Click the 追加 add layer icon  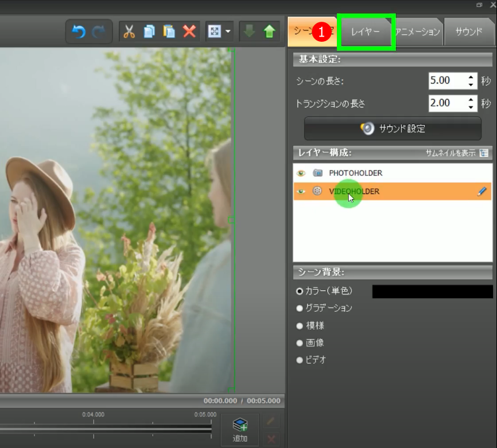(x=240, y=429)
